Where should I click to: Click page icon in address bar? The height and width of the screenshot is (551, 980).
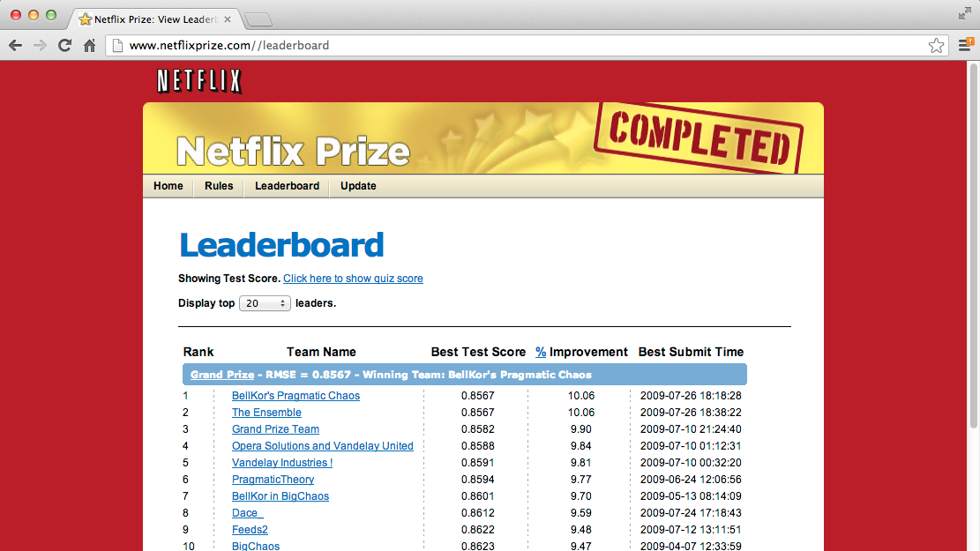(x=117, y=45)
